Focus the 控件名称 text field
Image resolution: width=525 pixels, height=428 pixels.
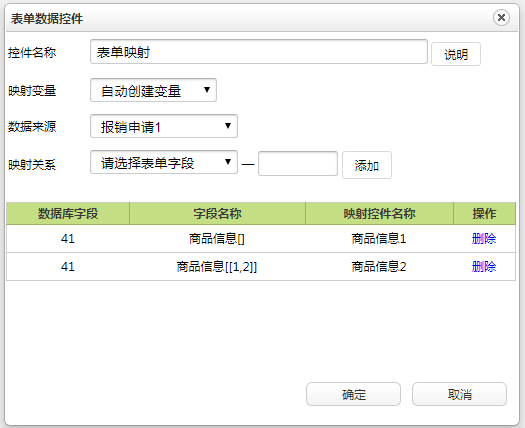point(259,52)
